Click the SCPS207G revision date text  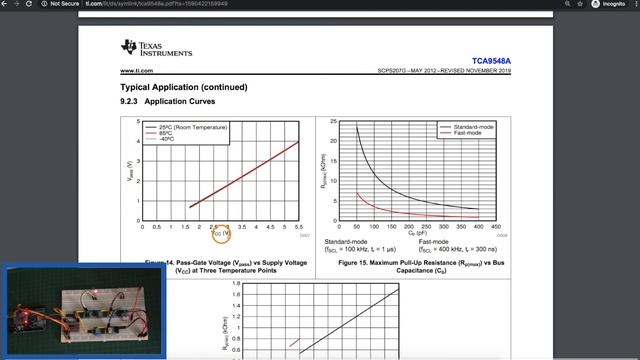click(x=444, y=71)
